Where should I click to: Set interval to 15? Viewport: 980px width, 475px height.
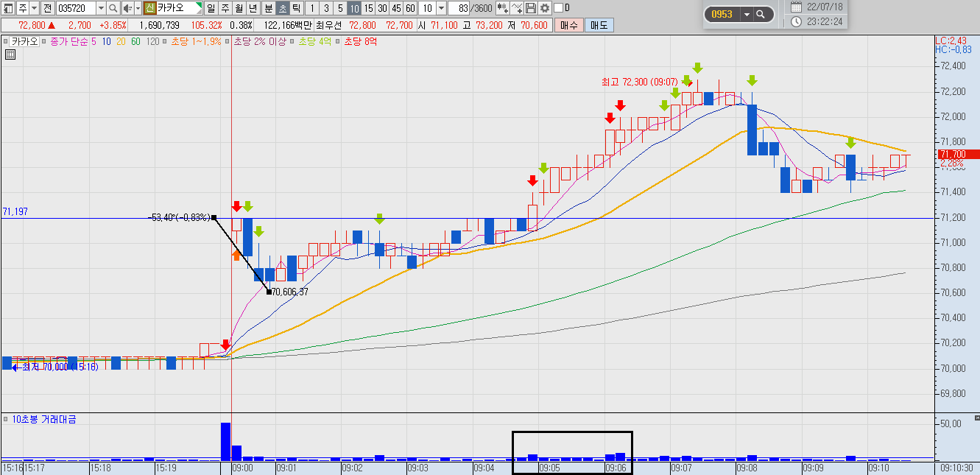click(x=368, y=8)
